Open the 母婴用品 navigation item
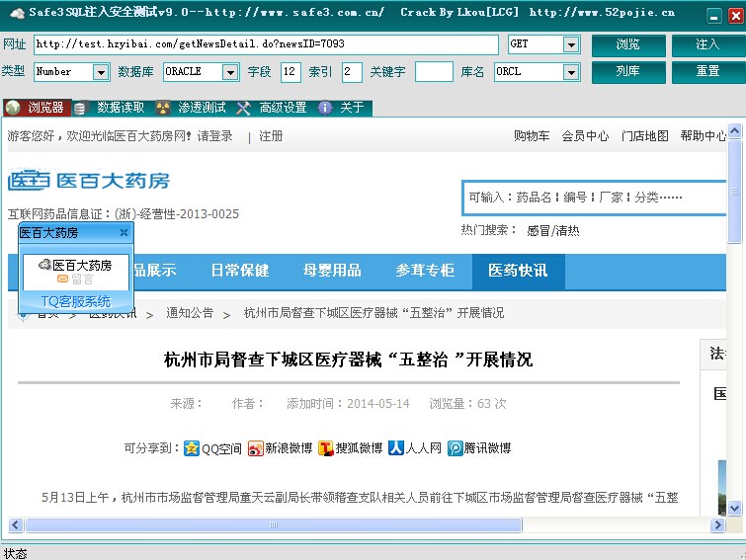This screenshot has height=560, width=746. coord(332,271)
